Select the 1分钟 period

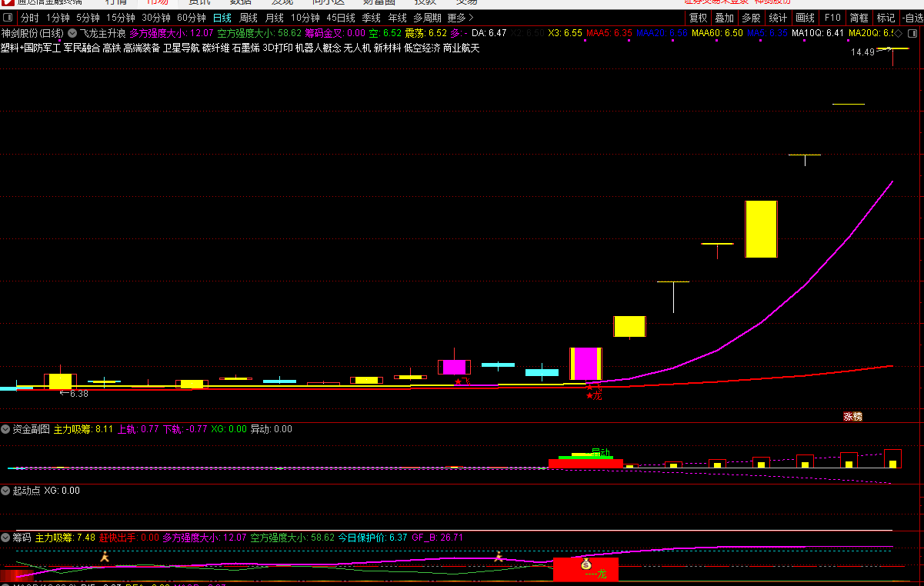[x=58, y=18]
